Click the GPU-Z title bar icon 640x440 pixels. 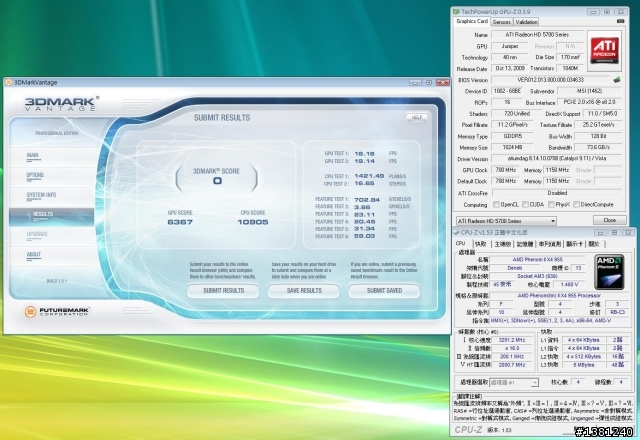point(457,11)
